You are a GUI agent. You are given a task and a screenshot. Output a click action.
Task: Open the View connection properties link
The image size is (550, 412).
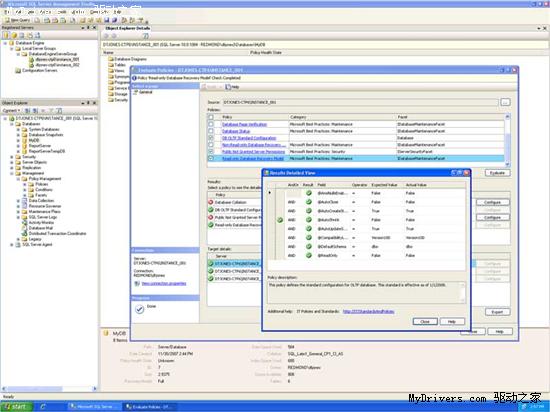tap(163, 283)
